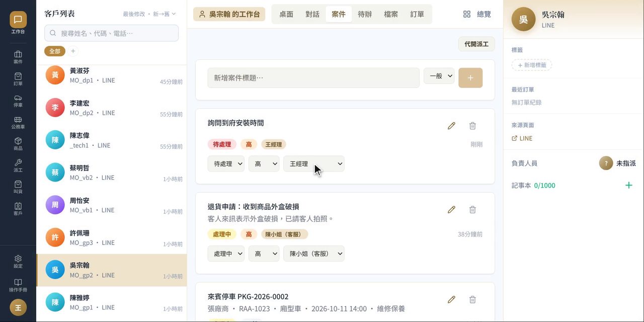Open 最後修改 sort order dropdown

click(x=149, y=14)
